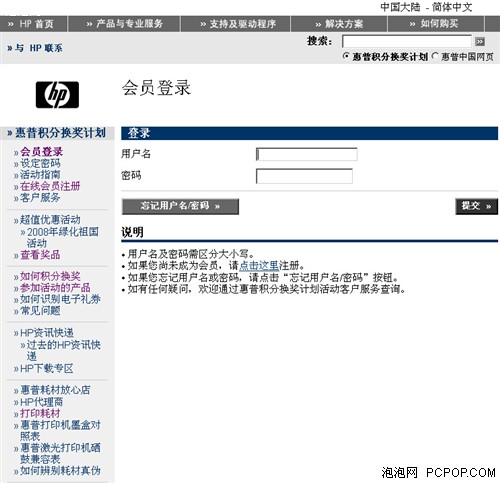The width and height of the screenshot is (500, 483).
Task: Open HP资讯快递 in sidebar
Action: tap(47, 333)
